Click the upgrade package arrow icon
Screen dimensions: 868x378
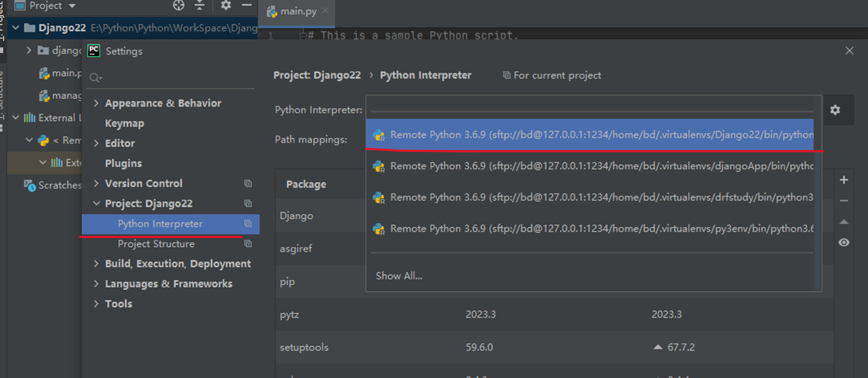pos(844,222)
